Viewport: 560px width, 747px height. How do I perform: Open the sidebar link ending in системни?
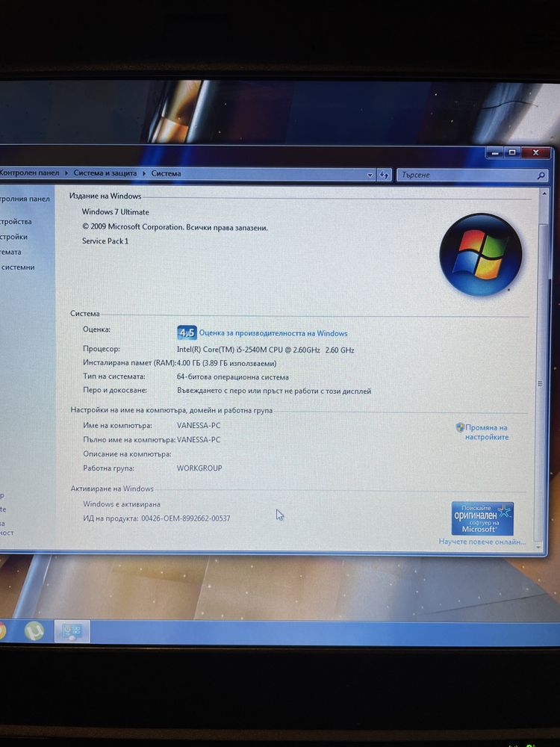pyautogui.click(x=18, y=267)
